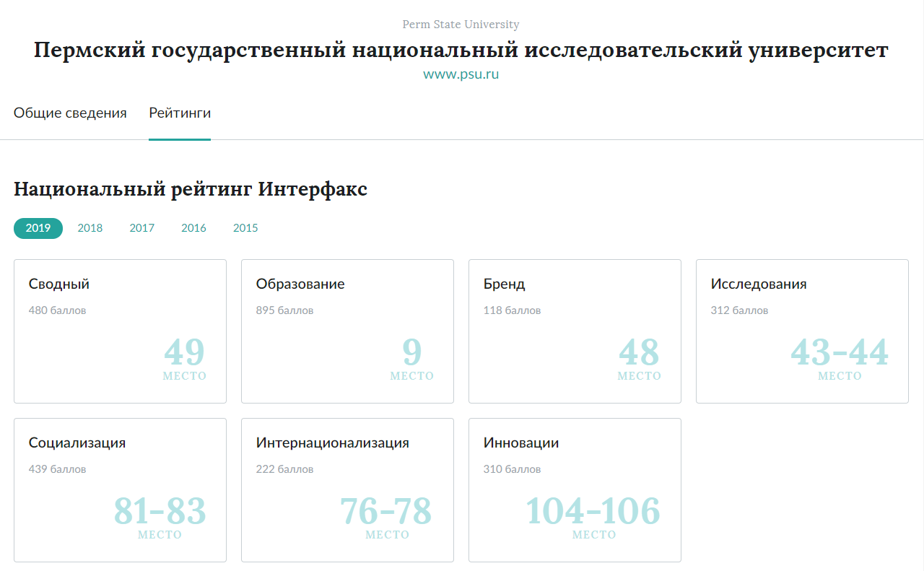Image resolution: width=924 pixels, height=571 pixels.
Task: Switch ranking year to 2017
Action: 142,228
